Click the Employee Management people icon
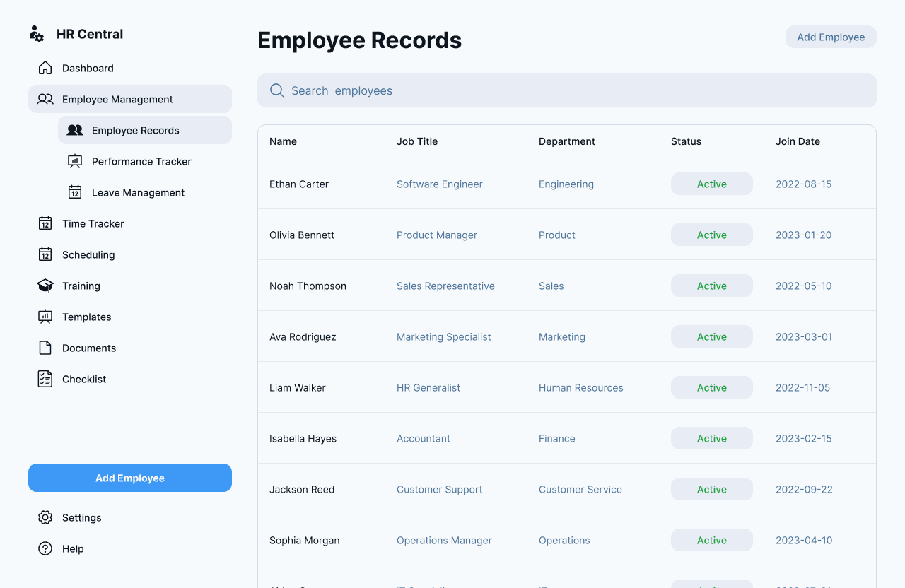Screen dimensions: 905x588 (45, 99)
